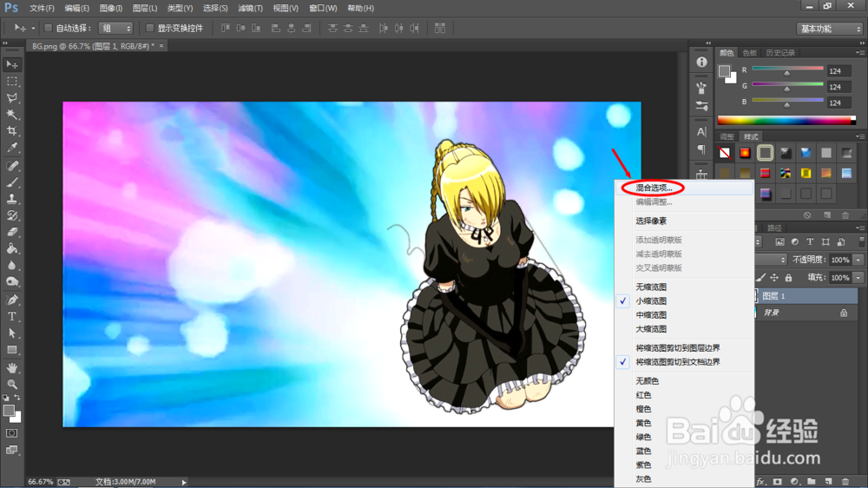Collapse the right panels double arrow
Screen dimensions: 868x488
click(x=862, y=43)
